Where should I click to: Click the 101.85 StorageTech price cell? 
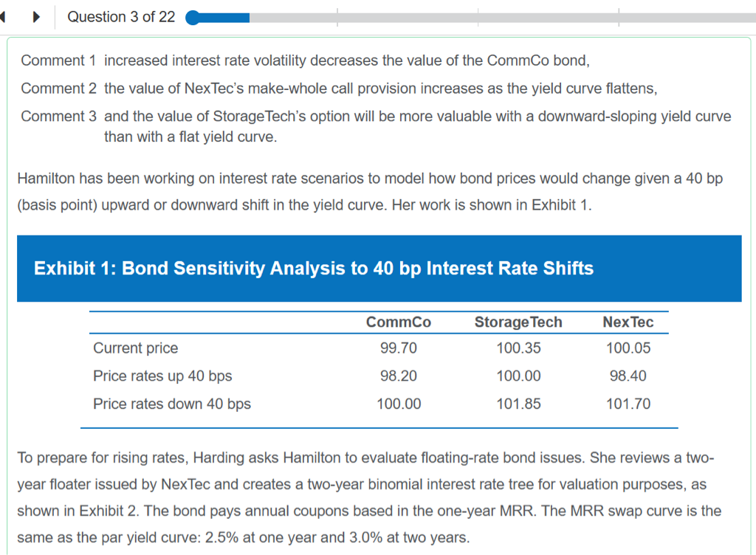point(518,404)
